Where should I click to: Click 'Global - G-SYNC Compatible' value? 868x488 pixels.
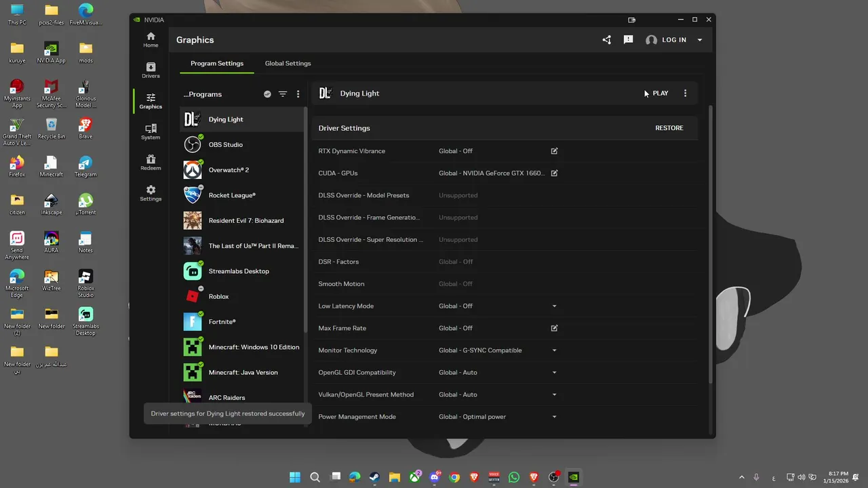click(x=480, y=350)
